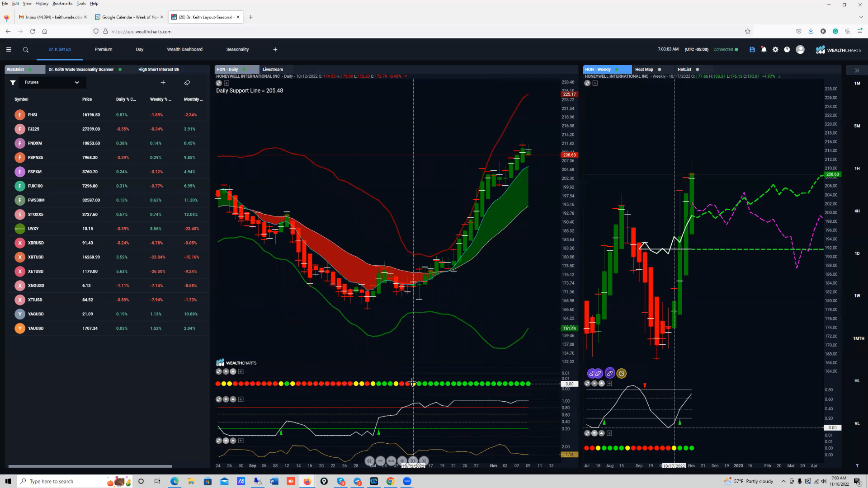This screenshot has height=488, width=868.
Task: Reset daily chart width with arrows control
Action: tap(392, 461)
